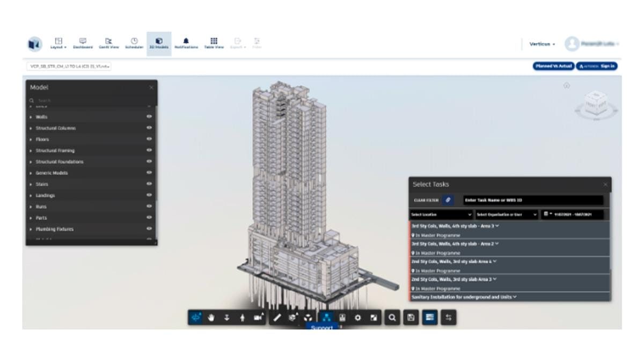Click the First Person walk tool

click(x=242, y=318)
